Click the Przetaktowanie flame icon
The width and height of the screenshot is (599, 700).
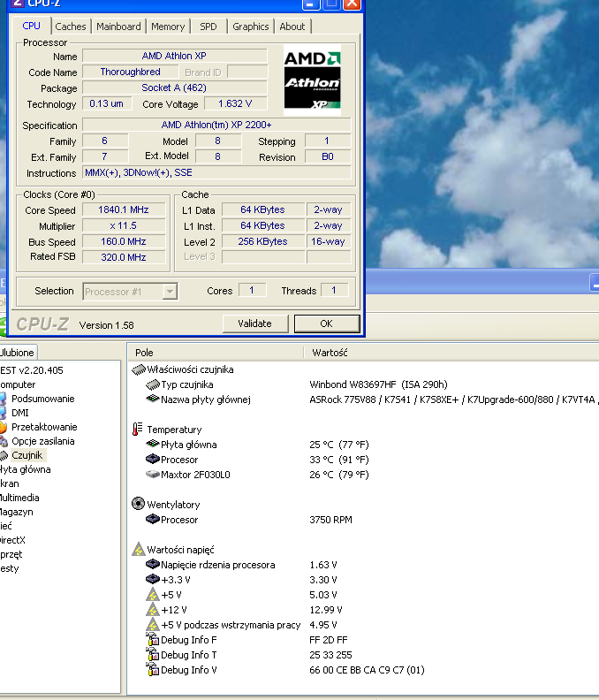point(4,427)
